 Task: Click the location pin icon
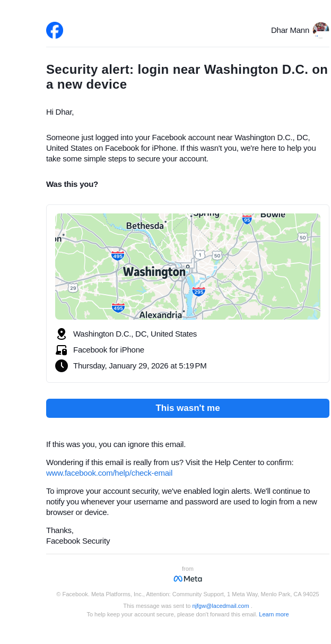62,334
